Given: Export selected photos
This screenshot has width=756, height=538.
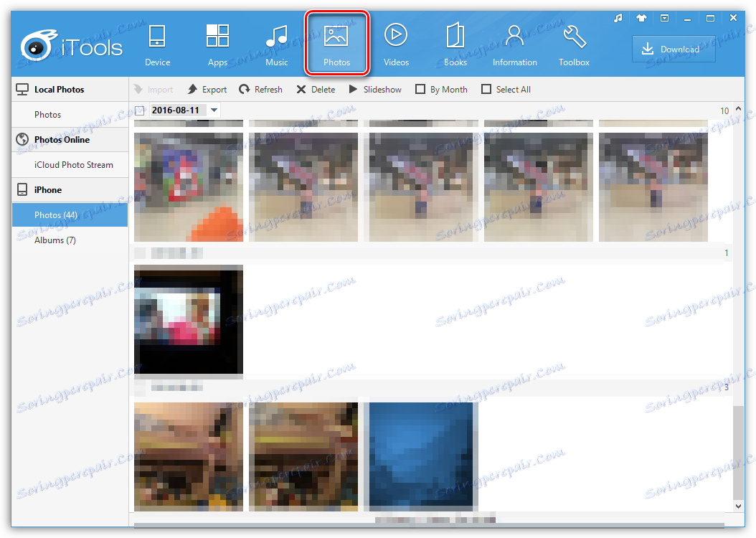Looking at the screenshot, I should 207,90.
